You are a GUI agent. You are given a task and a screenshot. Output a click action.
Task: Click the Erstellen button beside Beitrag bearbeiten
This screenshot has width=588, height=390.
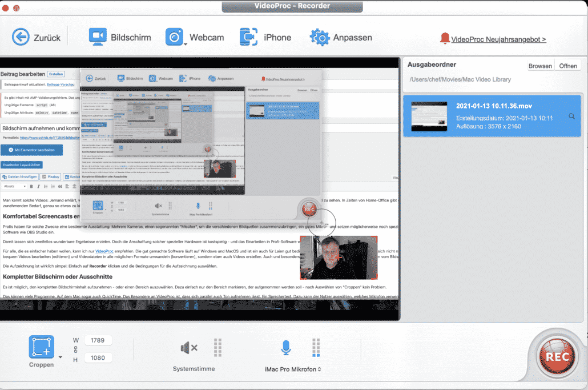point(56,74)
